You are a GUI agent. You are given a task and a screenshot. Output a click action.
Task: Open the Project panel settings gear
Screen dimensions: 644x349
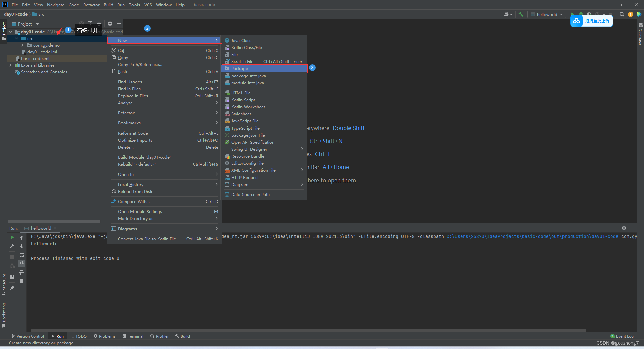click(x=110, y=24)
